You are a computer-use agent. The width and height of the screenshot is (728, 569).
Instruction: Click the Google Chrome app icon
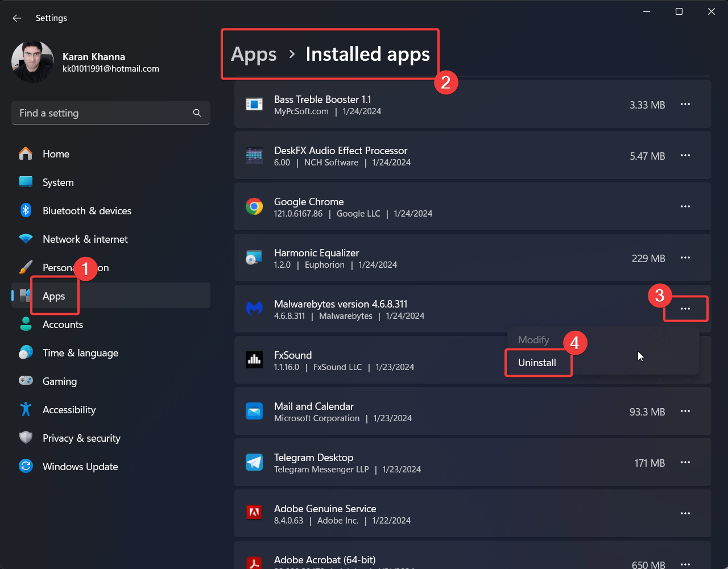pyautogui.click(x=254, y=206)
